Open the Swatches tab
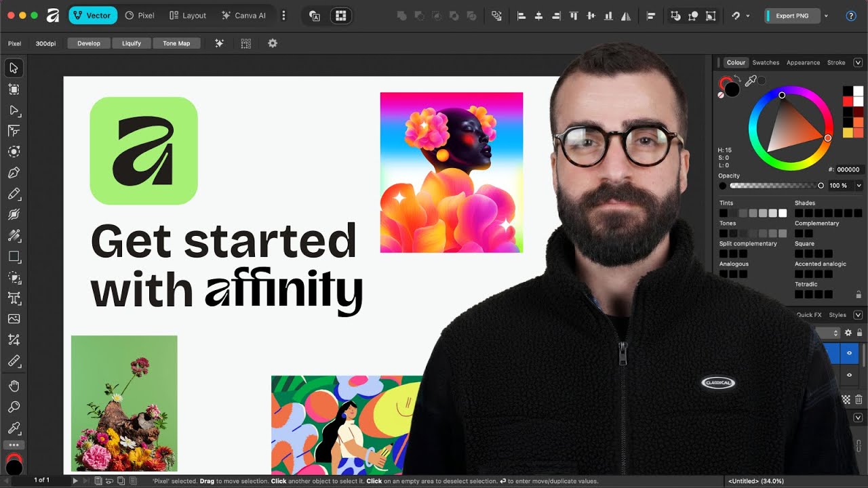 (766, 62)
